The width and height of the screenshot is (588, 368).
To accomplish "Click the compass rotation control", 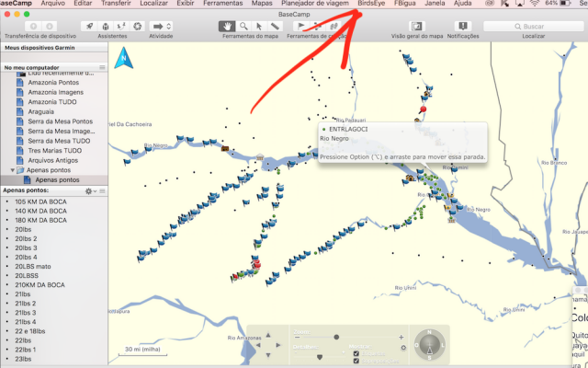I will click(x=430, y=345).
